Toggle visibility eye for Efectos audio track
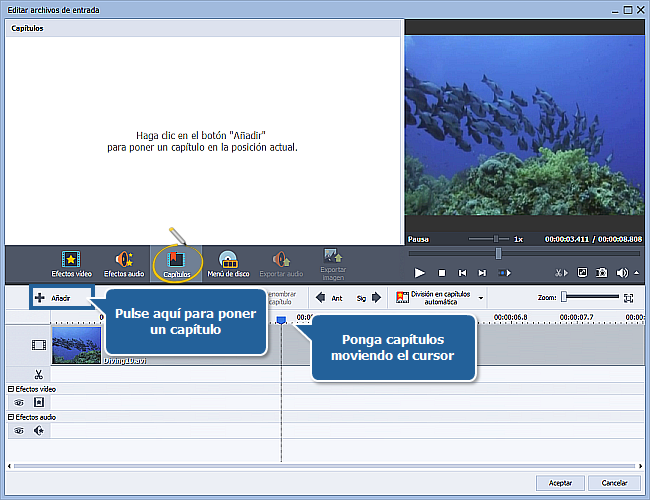This screenshot has height=500, width=650. click(19, 431)
